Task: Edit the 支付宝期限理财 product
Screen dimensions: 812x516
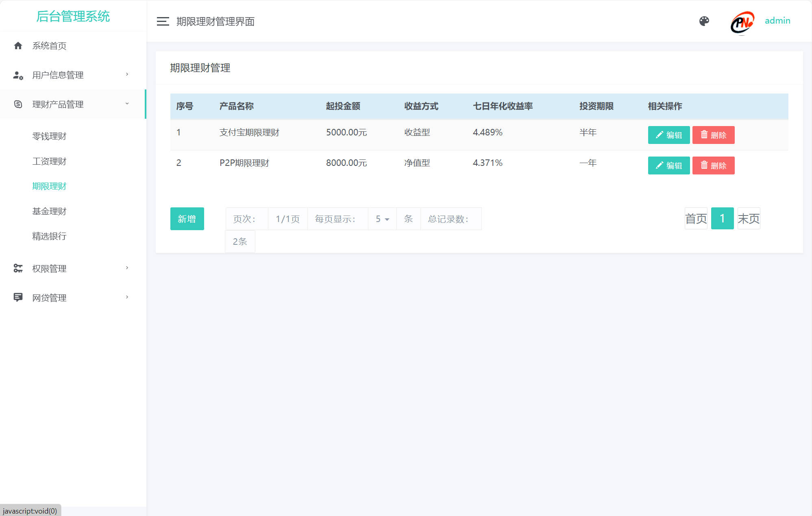Action: click(668, 135)
